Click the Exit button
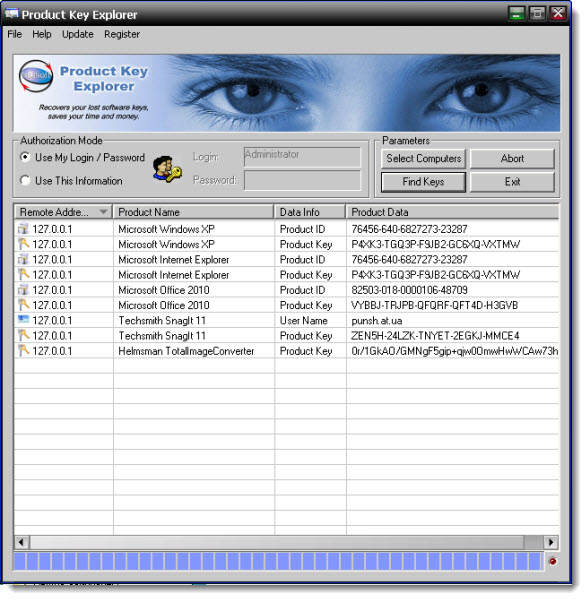This screenshot has height=600, width=587. coord(512,182)
